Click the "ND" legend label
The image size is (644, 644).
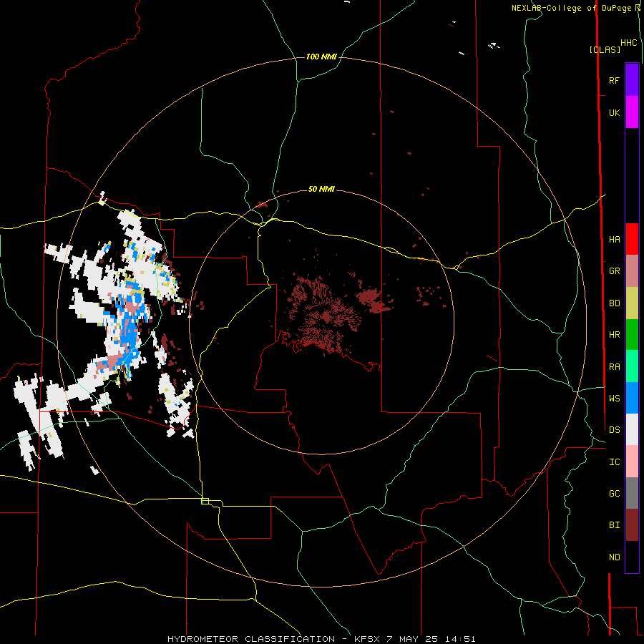[614, 557]
